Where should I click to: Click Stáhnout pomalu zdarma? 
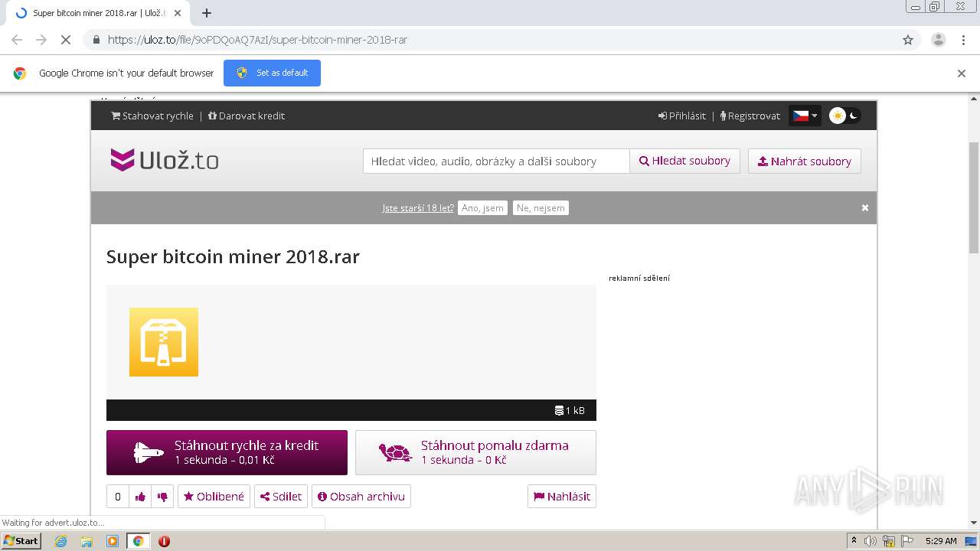475,452
